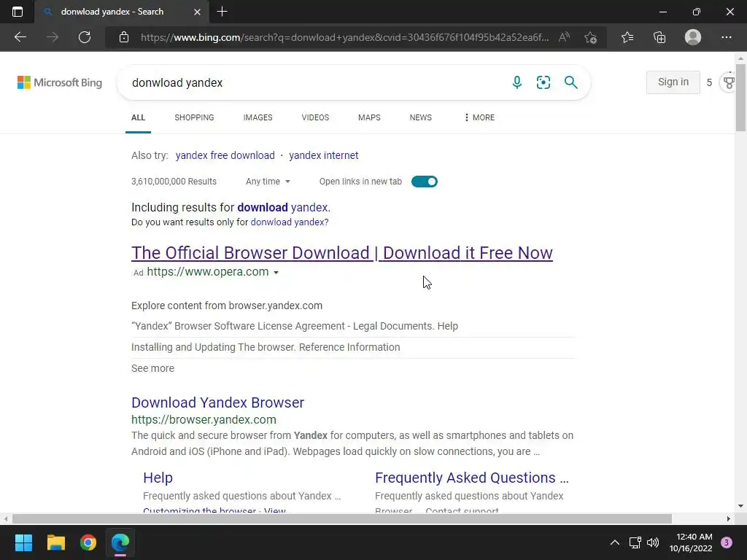Select the ALL results tab

(138, 117)
